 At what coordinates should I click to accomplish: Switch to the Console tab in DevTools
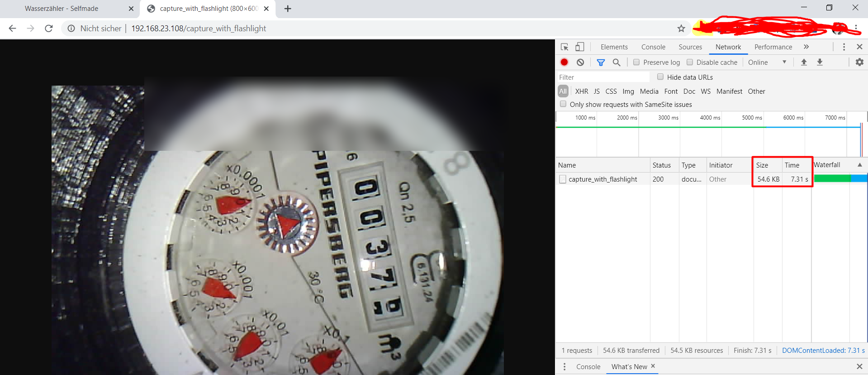tap(653, 47)
